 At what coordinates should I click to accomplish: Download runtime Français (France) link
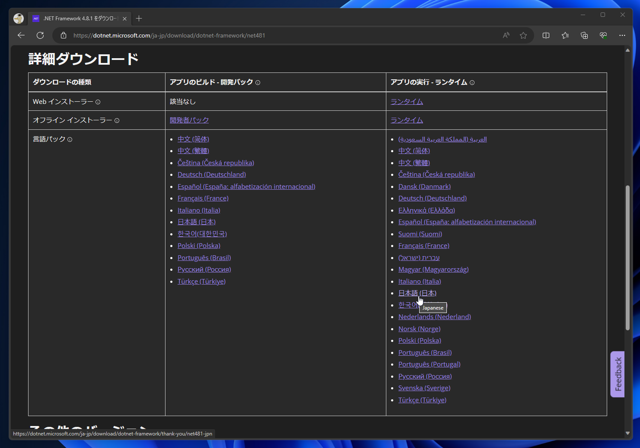click(424, 246)
